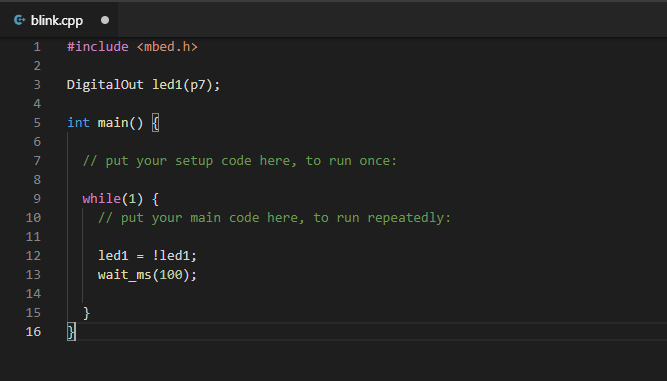Click the 'wait_ms' function call
This screenshot has width=667, height=381.
[x=125, y=275]
